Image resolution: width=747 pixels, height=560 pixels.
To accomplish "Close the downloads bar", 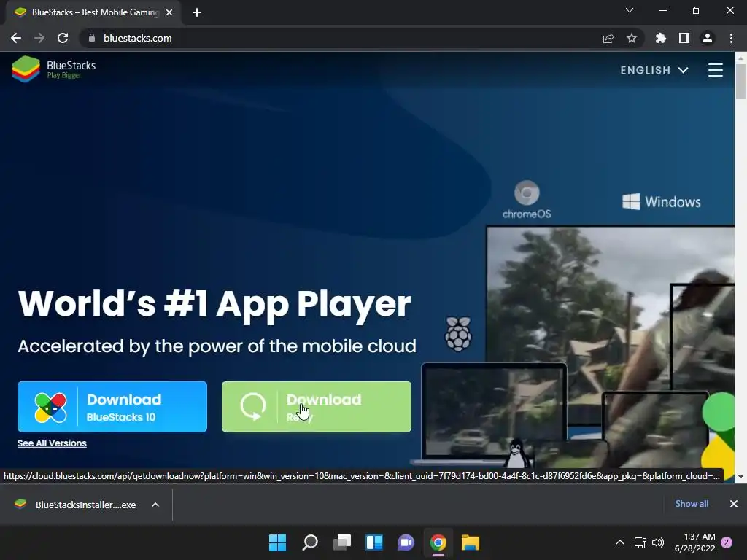I will click(734, 504).
